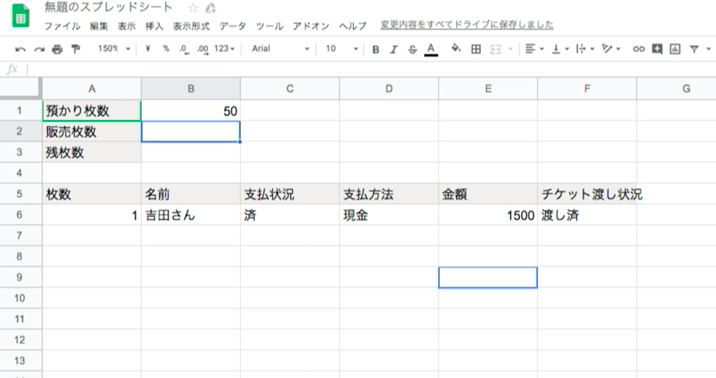Click the 変更内容をすべてドライブに保存しました link
Screen dimensions: 716x378
pyautogui.click(x=467, y=25)
